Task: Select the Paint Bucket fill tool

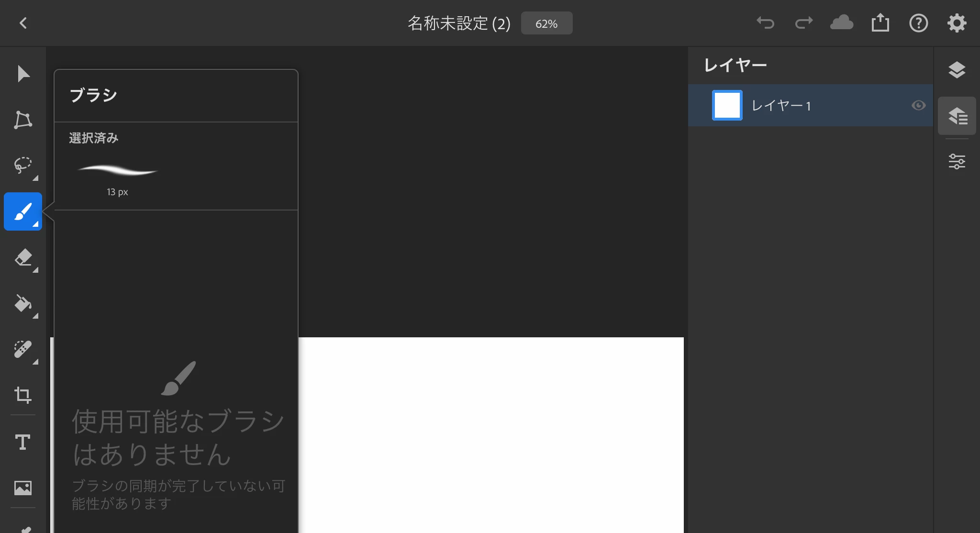Action: 23,303
